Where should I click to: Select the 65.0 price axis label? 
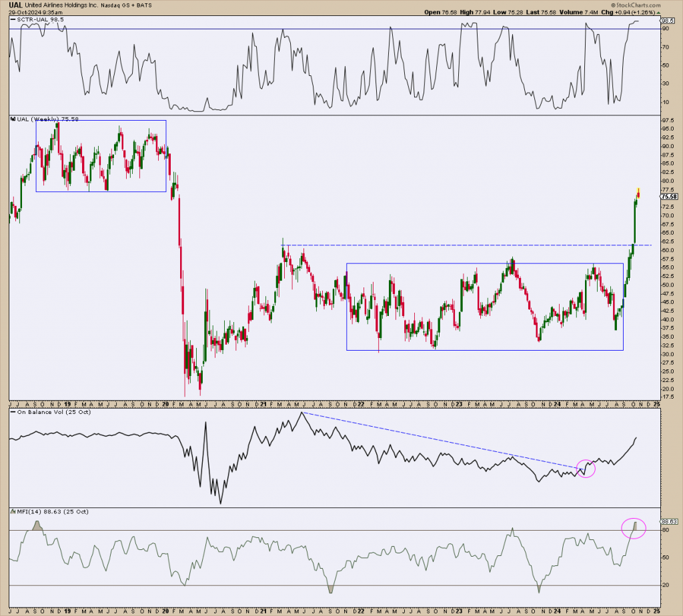[668, 233]
